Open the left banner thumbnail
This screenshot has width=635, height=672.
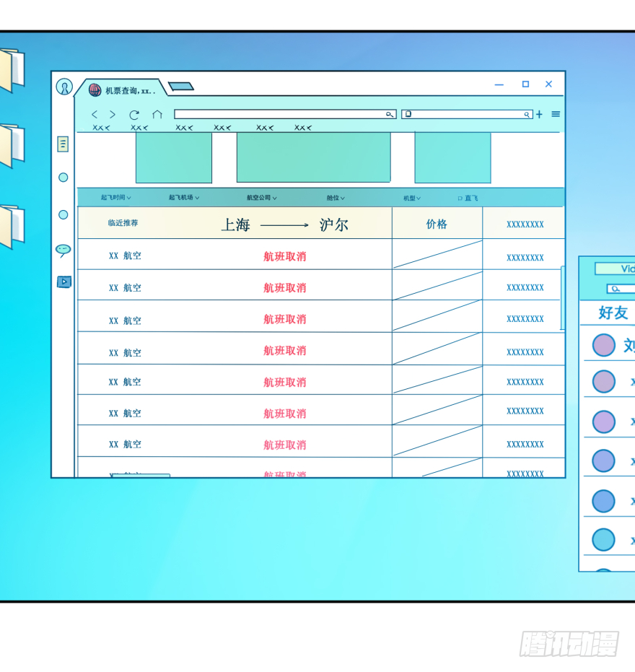pos(174,157)
